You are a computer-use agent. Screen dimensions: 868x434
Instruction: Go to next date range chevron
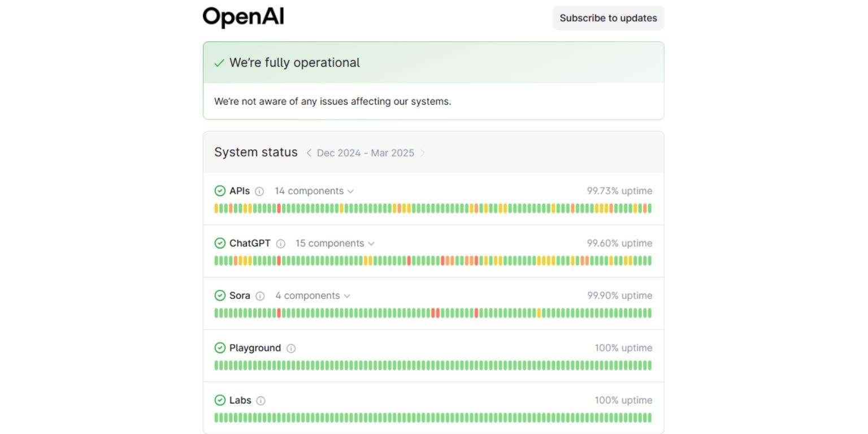pos(422,153)
